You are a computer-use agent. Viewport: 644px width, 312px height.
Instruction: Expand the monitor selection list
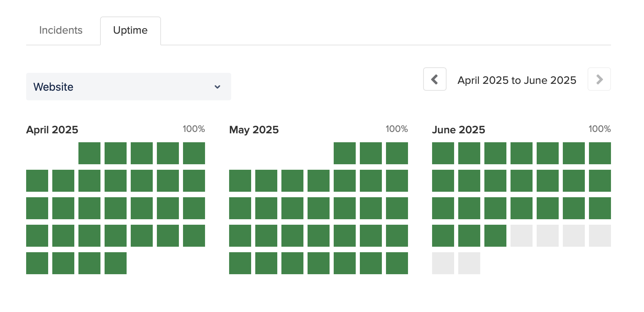129,87
